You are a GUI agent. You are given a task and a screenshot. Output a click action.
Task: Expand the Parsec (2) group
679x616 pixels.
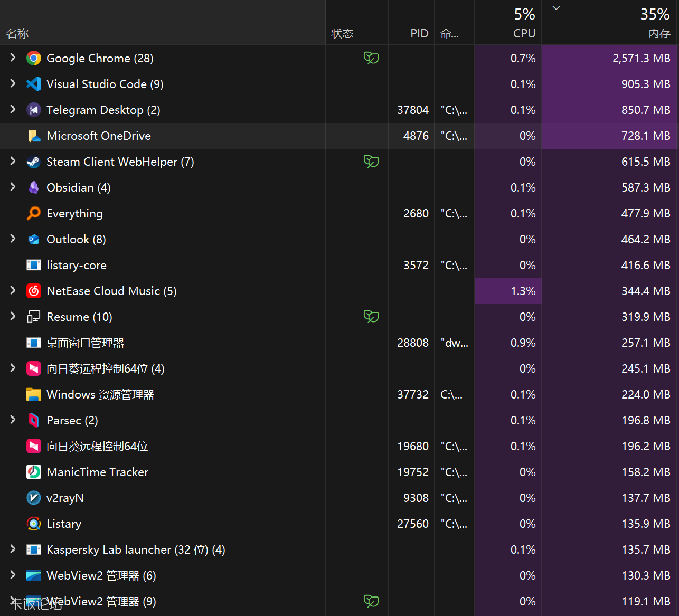(13, 420)
